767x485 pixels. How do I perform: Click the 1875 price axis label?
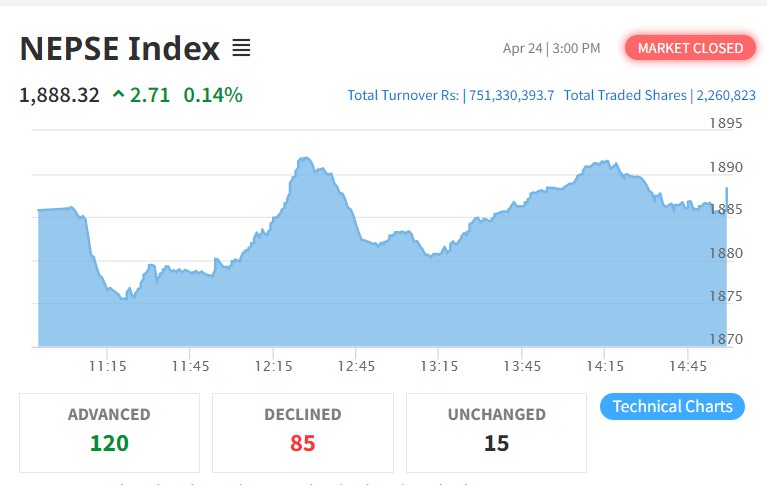point(724,296)
